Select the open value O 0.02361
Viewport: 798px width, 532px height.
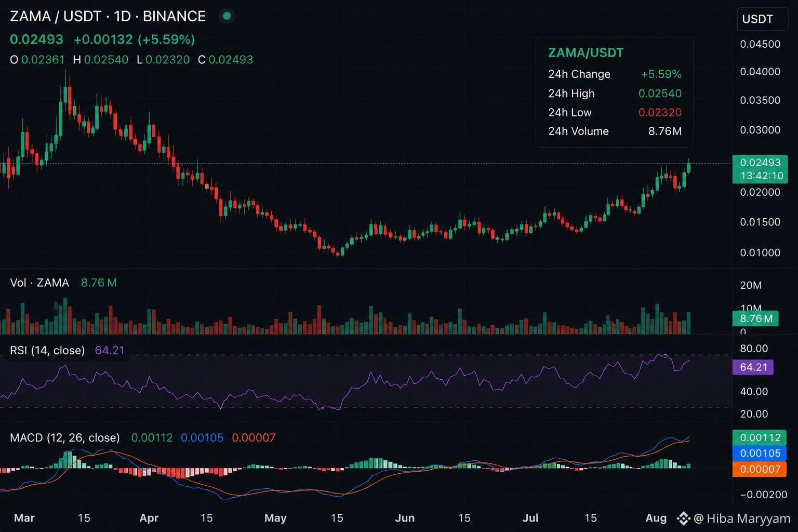pos(37,60)
